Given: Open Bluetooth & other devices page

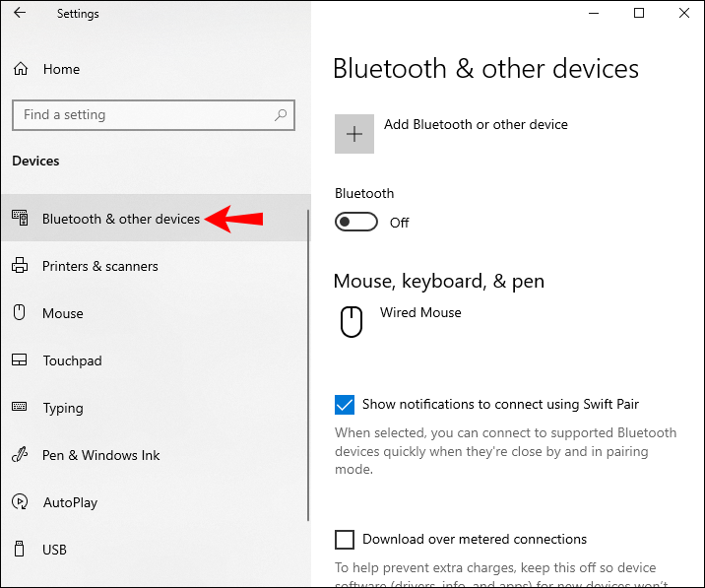Looking at the screenshot, I should [x=120, y=219].
